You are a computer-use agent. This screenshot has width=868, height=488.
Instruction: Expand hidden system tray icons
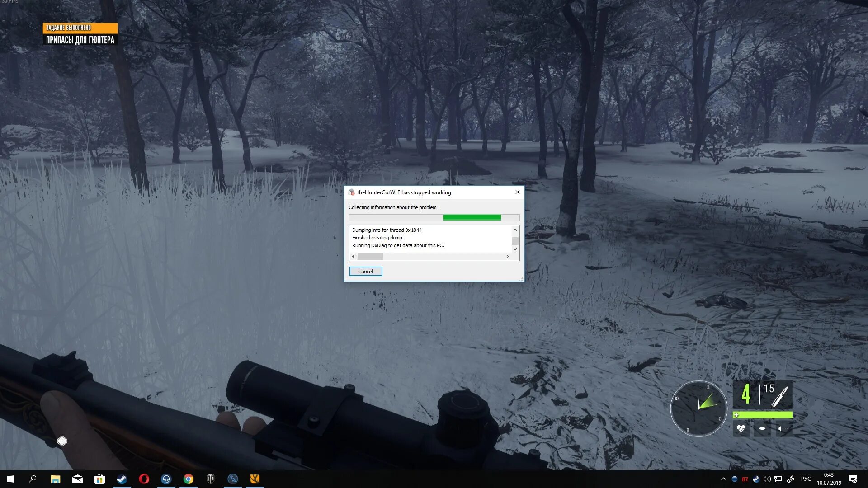pos(723,479)
